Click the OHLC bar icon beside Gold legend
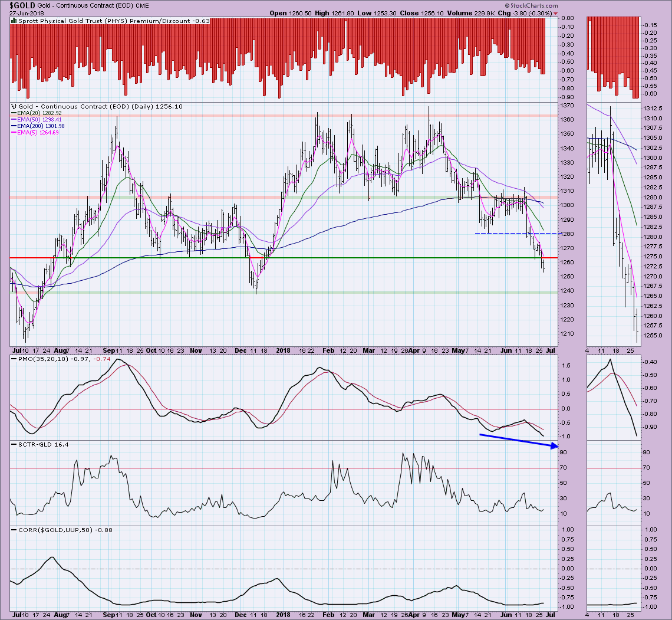 [13, 107]
